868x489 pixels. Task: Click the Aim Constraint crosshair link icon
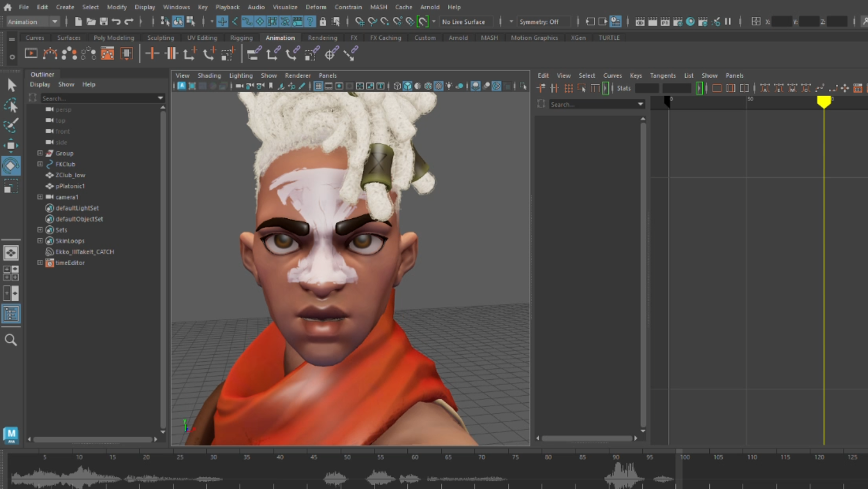point(331,53)
